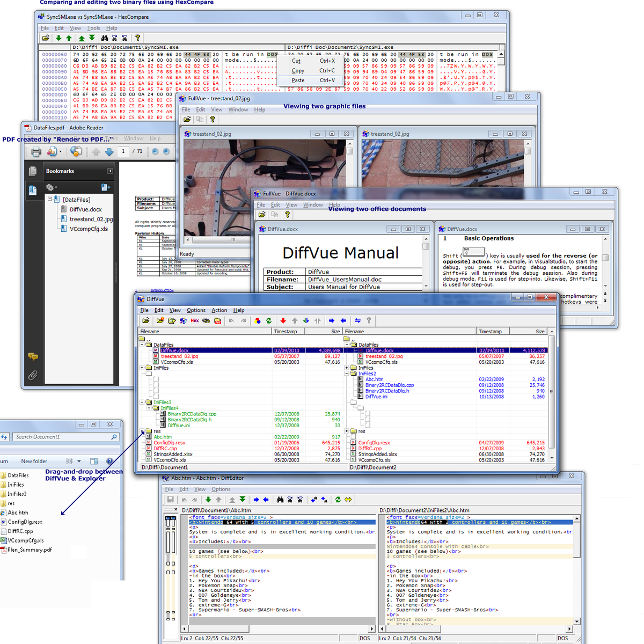Image resolution: width=644 pixels, height=644 pixels.
Task: Click the help icon in FullVue treestand_02.jpg window
Action: (x=213, y=120)
